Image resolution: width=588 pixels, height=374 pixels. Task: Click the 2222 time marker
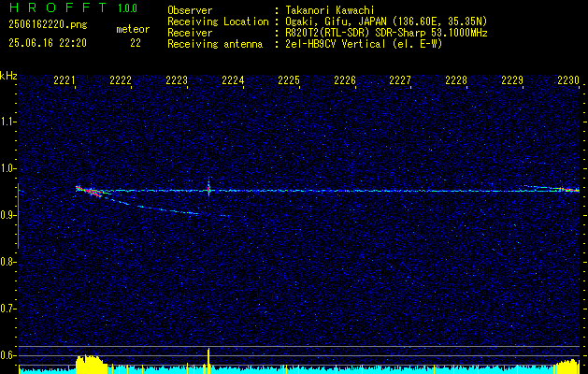121,80
